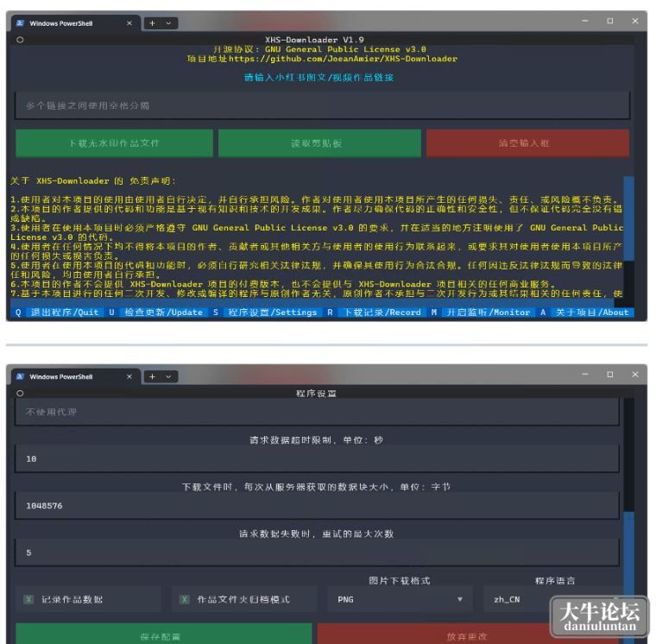656x644 pixels.
Task: Open a new tab in top PowerShell window
Action: (152, 23)
